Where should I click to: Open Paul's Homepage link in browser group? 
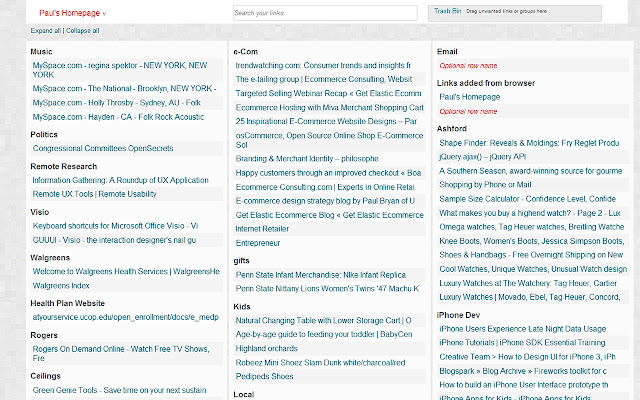[469, 97]
